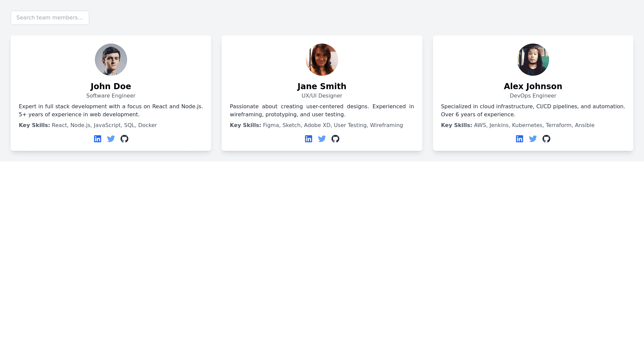Screen dimensions: 644x362
Task: Click the UX/UI Designer role text
Action: 322,96
